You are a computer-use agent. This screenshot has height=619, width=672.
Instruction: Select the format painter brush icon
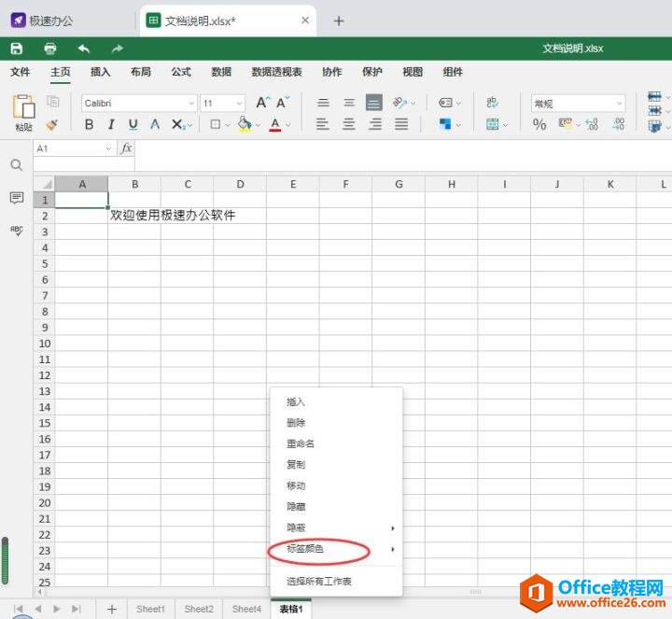[52, 125]
